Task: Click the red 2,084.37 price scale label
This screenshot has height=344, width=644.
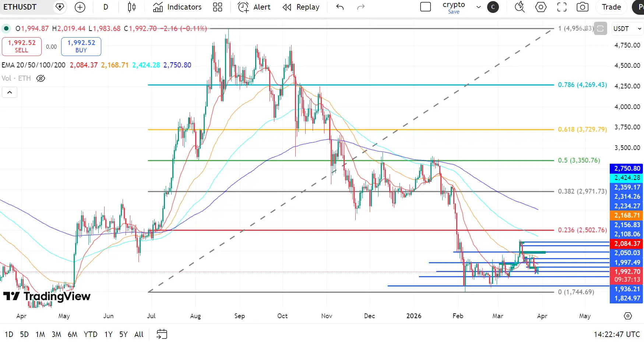Action: (x=627, y=244)
